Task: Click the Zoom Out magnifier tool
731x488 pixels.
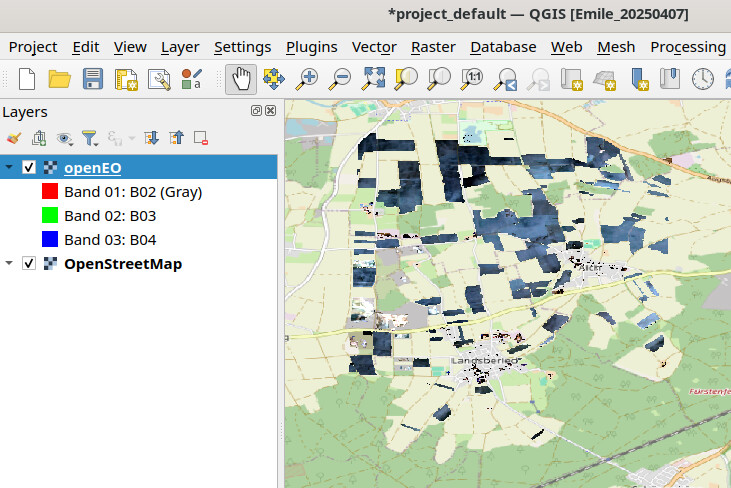Action: pyautogui.click(x=340, y=78)
